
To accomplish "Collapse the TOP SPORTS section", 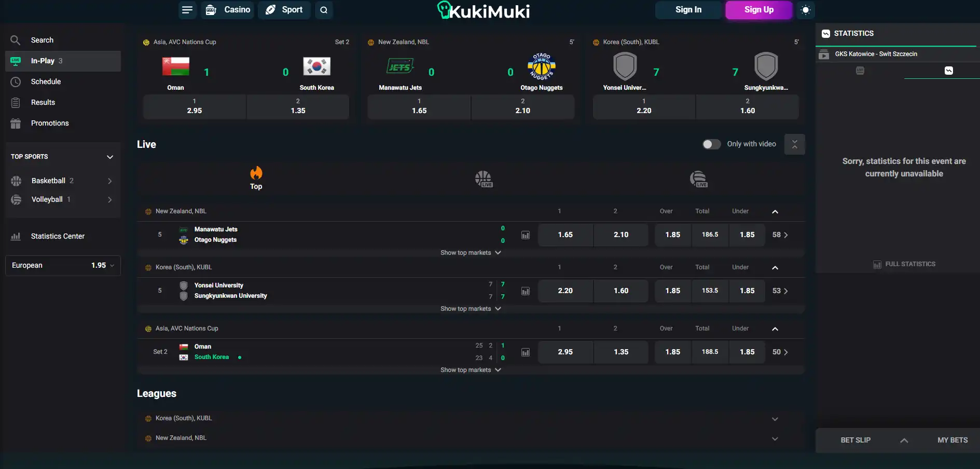I will [110, 157].
